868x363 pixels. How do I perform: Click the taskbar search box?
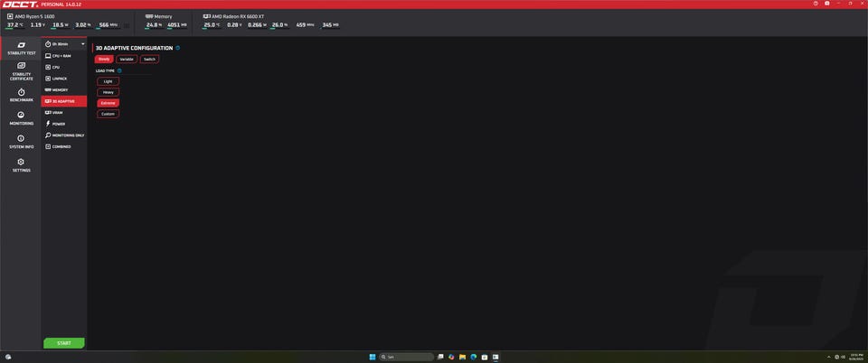(406, 357)
